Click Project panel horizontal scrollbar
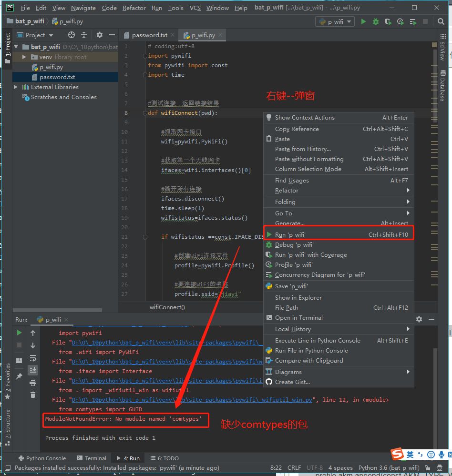452x476 pixels. coord(57,310)
